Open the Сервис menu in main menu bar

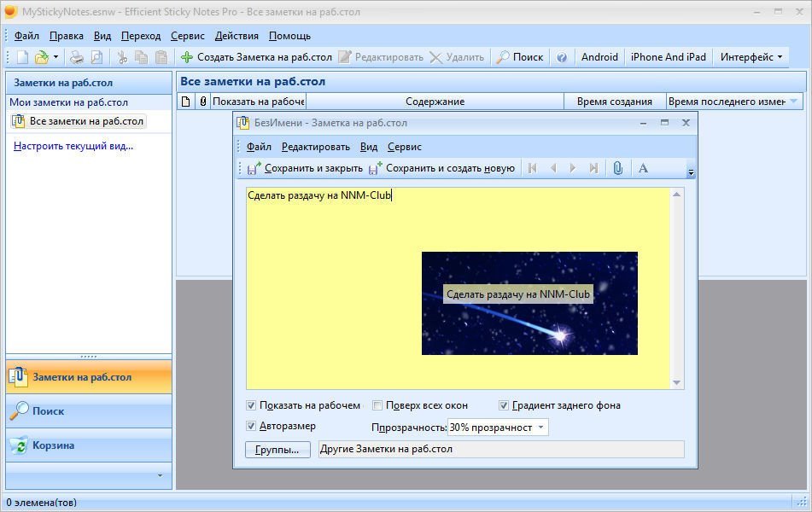coord(187,36)
